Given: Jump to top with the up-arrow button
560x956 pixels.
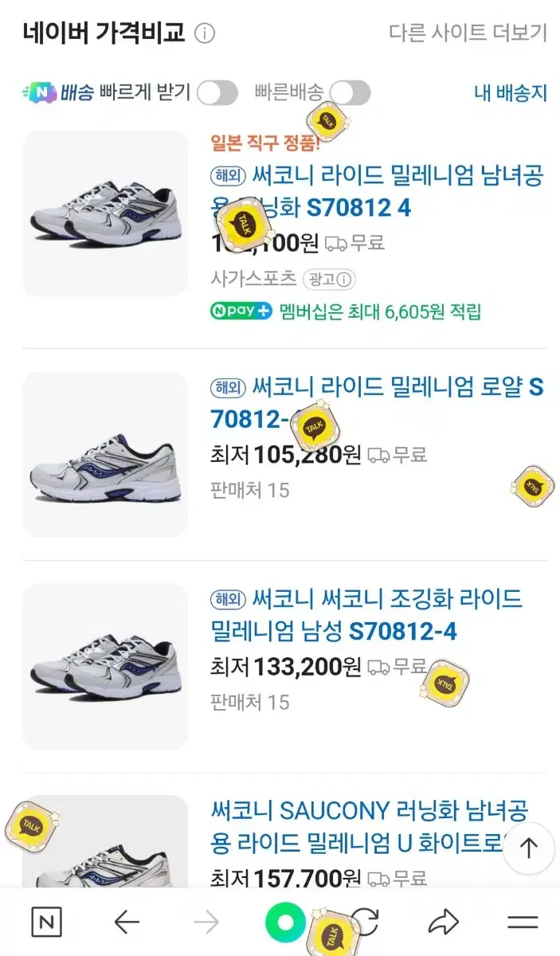Looking at the screenshot, I should pyautogui.click(x=529, y=848).
